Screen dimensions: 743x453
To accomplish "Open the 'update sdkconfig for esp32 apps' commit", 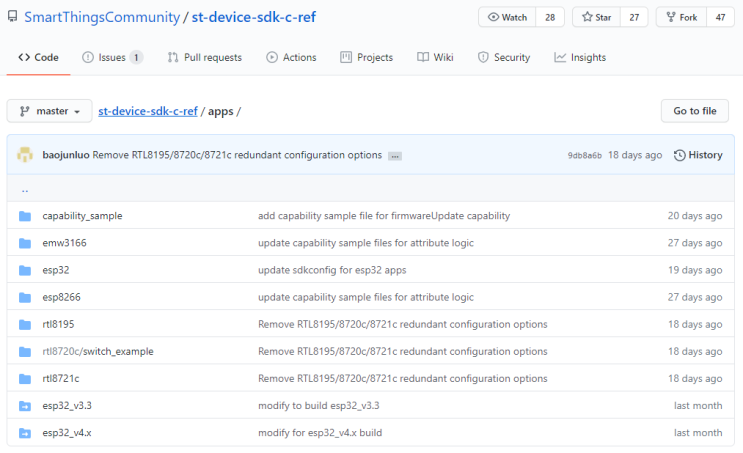I will click(x=332, y=270).
